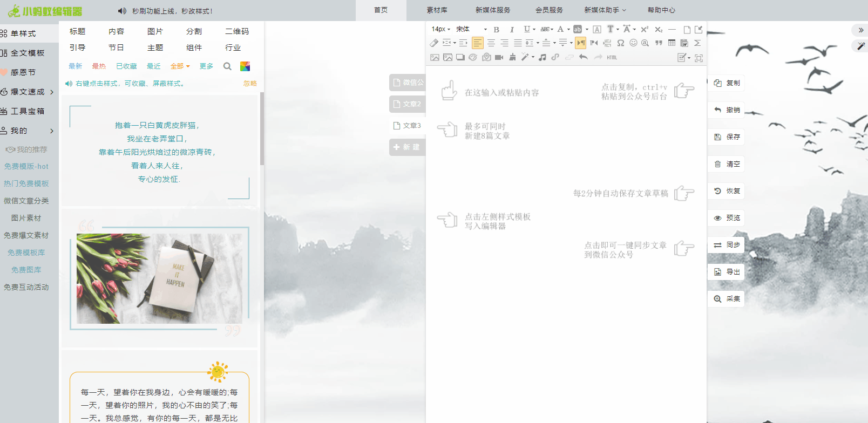Toggle left-to-right paragraph direction
Screen dimensions: 868x423
pyautogui.click(x=580, y=43)
